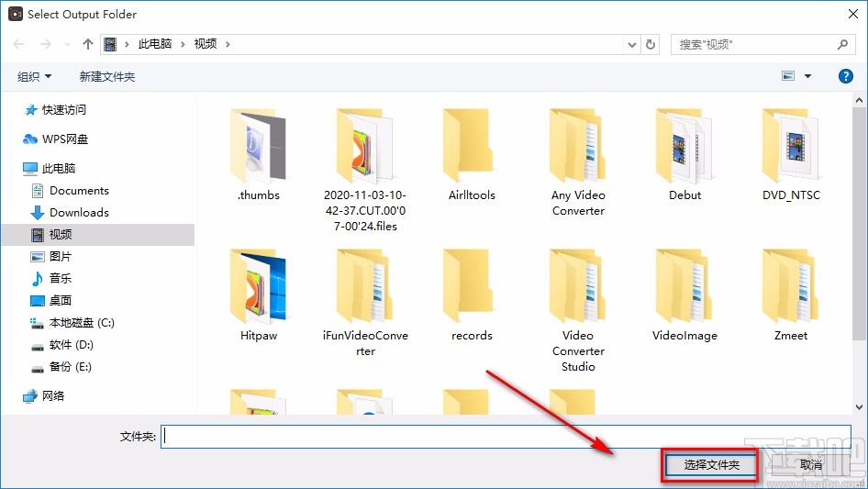
Task: Select 音乐 in navigation pane
Action: [51, 278]
